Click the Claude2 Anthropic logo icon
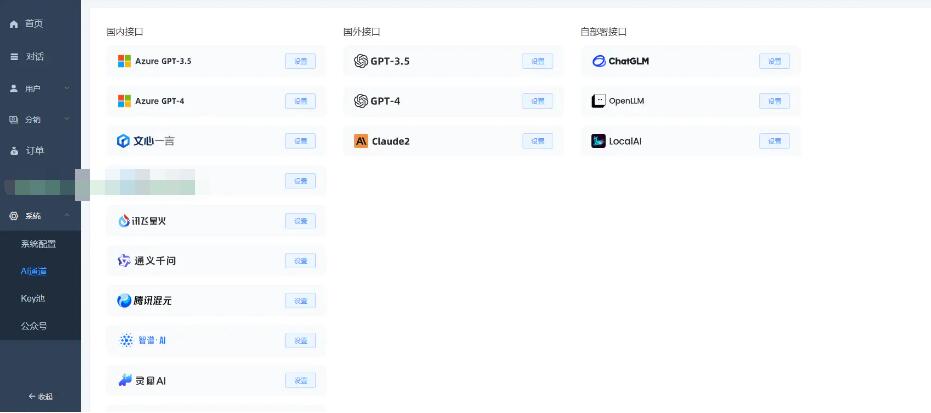931x413 pixels. [361, 141]
